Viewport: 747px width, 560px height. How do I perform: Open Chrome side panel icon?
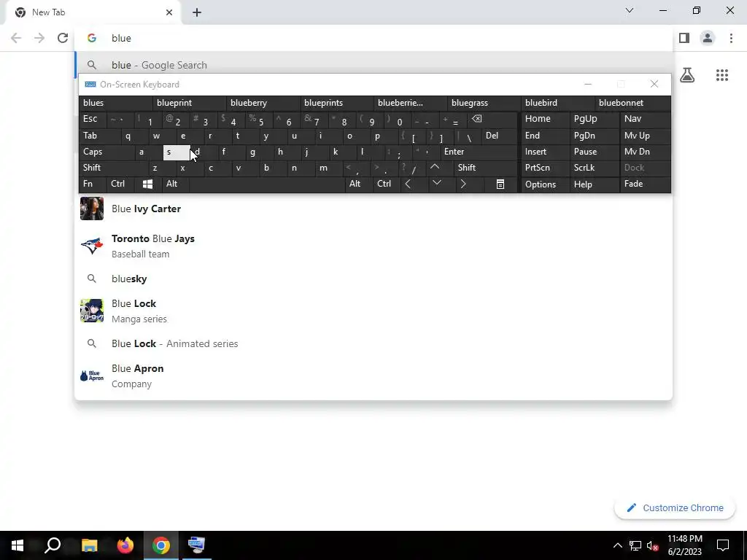(x=684, y=38)
